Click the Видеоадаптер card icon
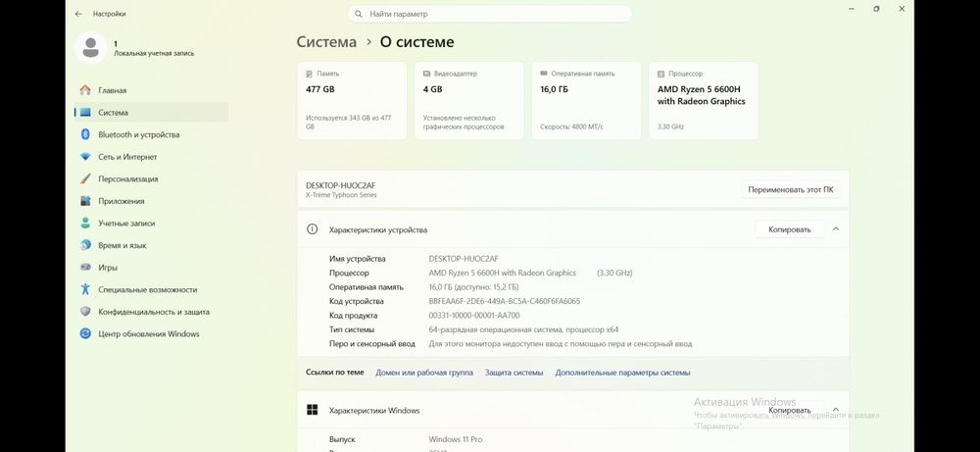 [426, 74]
